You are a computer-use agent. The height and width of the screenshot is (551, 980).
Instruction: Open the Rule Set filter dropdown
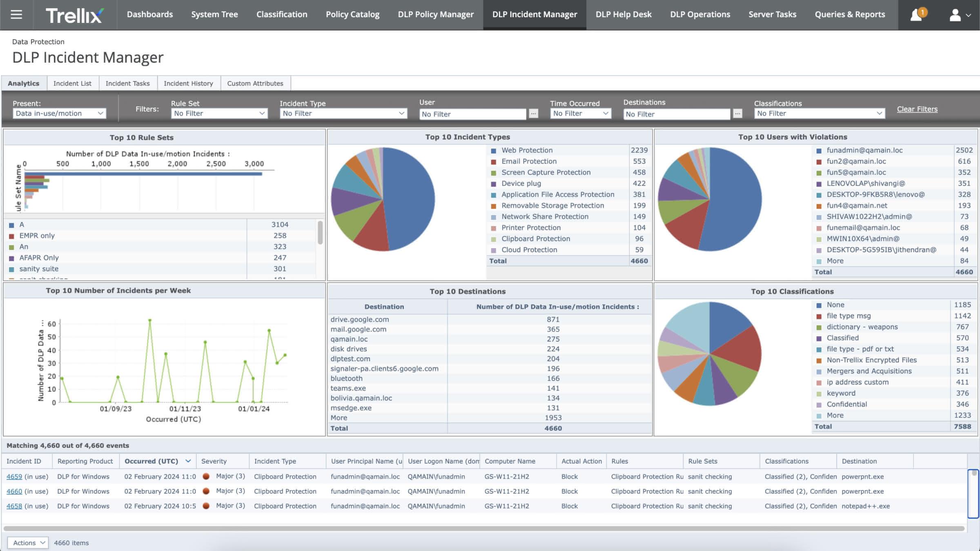point(219,113)
